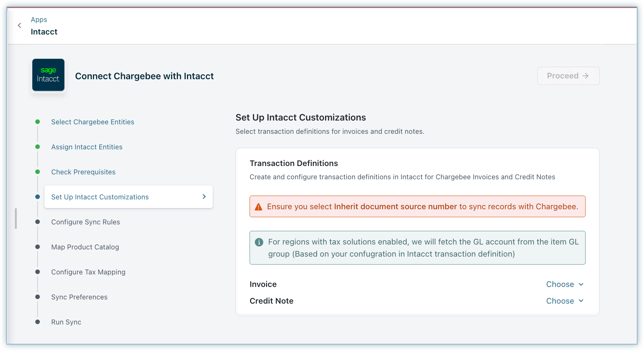The width and height of the screenshot is (644, 351).
Task: Click the info icon in GL account notice
Action: (x=259, y=242)
